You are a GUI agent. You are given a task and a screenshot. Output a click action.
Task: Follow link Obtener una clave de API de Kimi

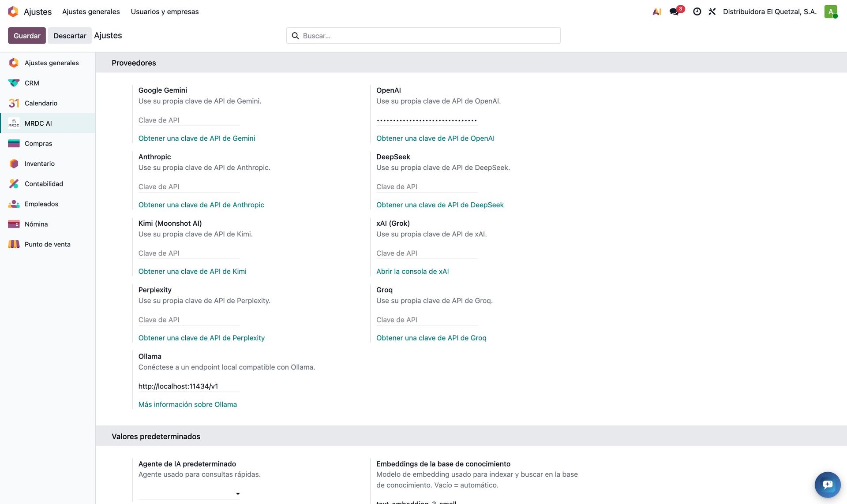pyautogui.click(x=192, y=271)
